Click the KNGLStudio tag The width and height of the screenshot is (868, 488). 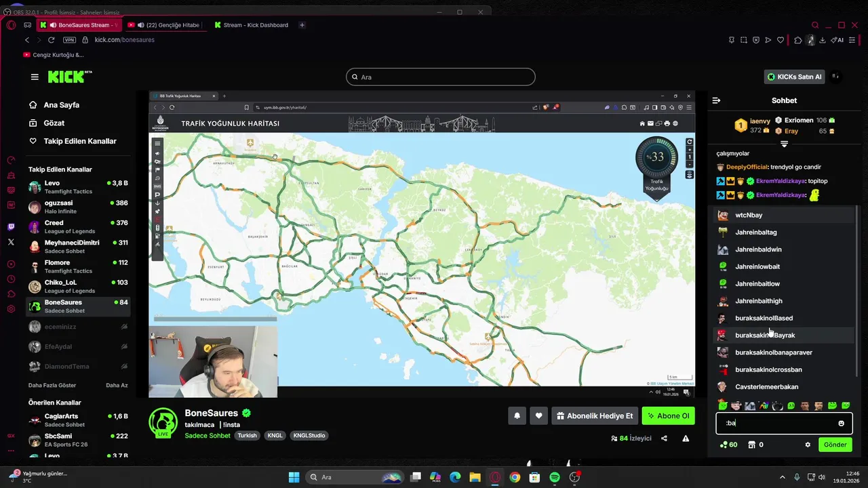point(309,435)
